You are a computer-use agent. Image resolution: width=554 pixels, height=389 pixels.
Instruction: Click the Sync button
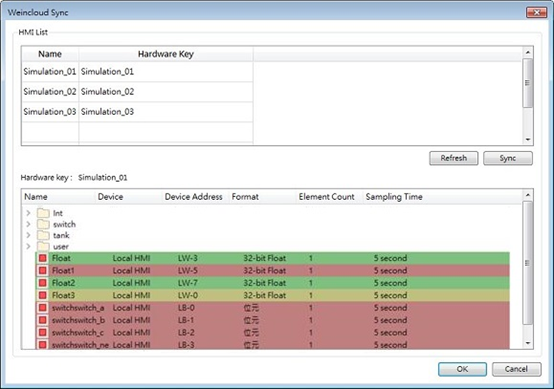pos(508,158)
